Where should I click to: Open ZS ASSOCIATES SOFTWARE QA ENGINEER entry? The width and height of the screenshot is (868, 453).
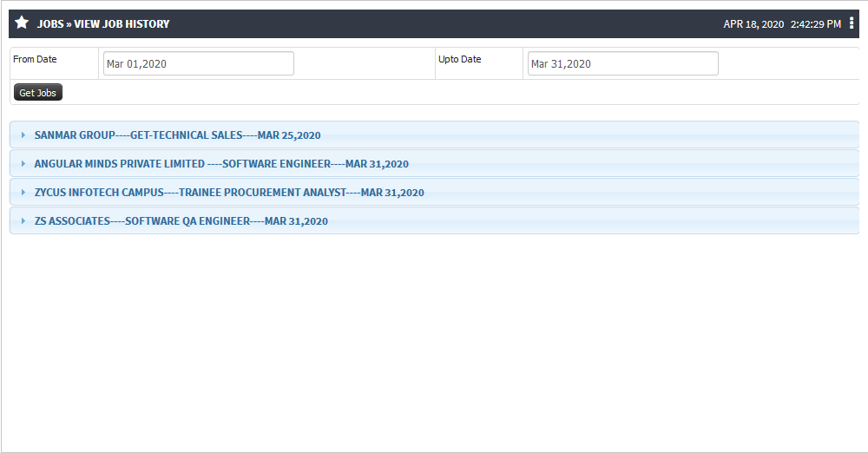point(435,221)
